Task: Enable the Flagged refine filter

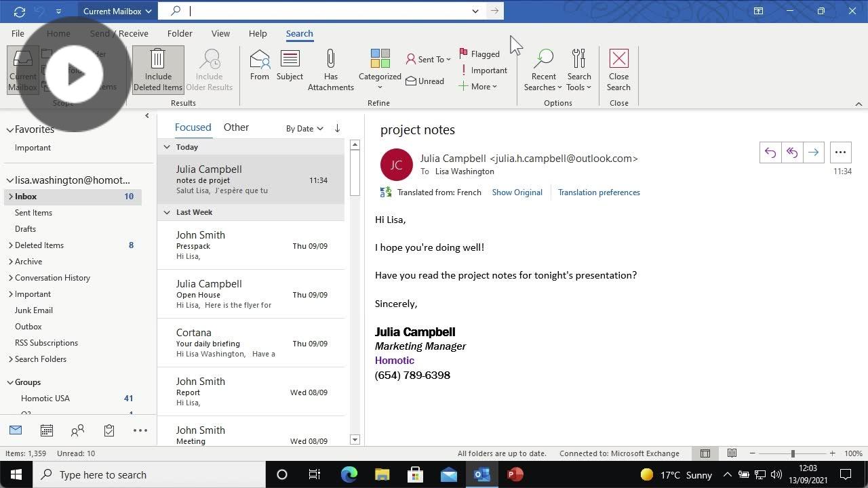Action: tap(479, 54)
